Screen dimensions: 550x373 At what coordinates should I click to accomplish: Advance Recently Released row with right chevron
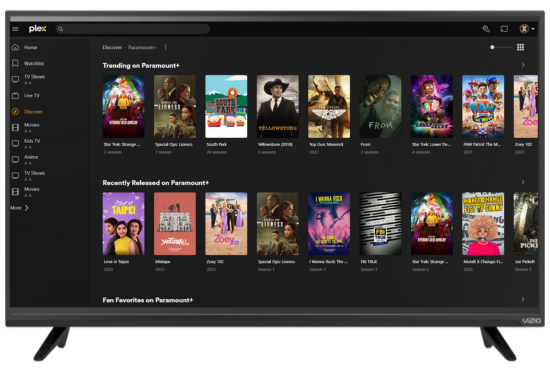click(523, 182)
